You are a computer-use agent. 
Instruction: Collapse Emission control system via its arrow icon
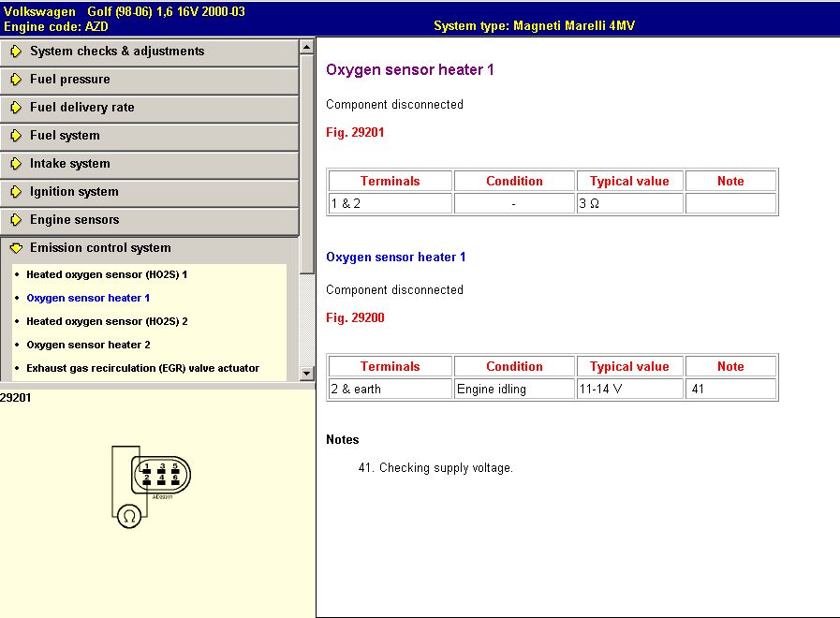tap(16, 248)
